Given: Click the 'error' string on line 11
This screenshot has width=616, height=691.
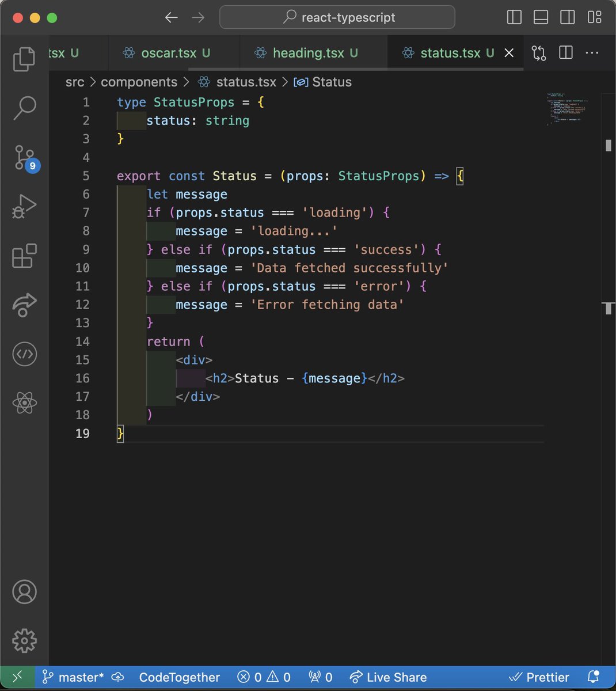Looking at the screenshot, I should coord(379,286).
